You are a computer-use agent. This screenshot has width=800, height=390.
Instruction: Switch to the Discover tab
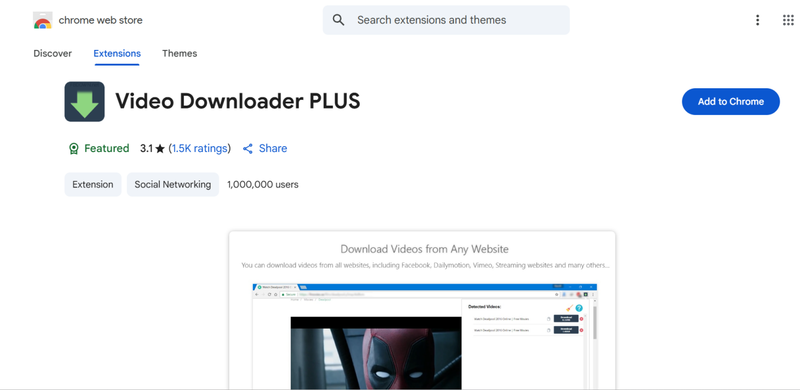coord(53,53)
